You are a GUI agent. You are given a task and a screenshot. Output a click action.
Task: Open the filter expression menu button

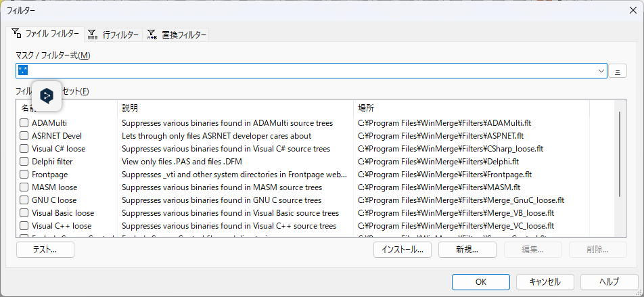coord(618,71)
